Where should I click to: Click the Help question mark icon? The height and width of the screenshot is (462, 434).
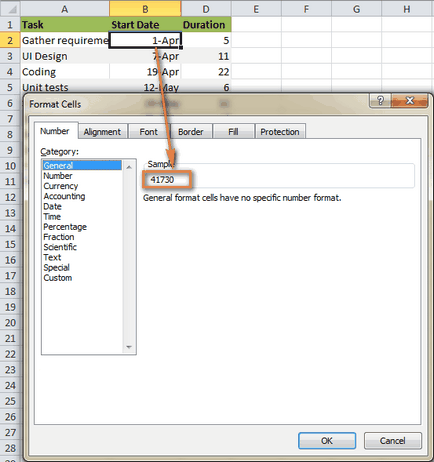tap(380, 100)
